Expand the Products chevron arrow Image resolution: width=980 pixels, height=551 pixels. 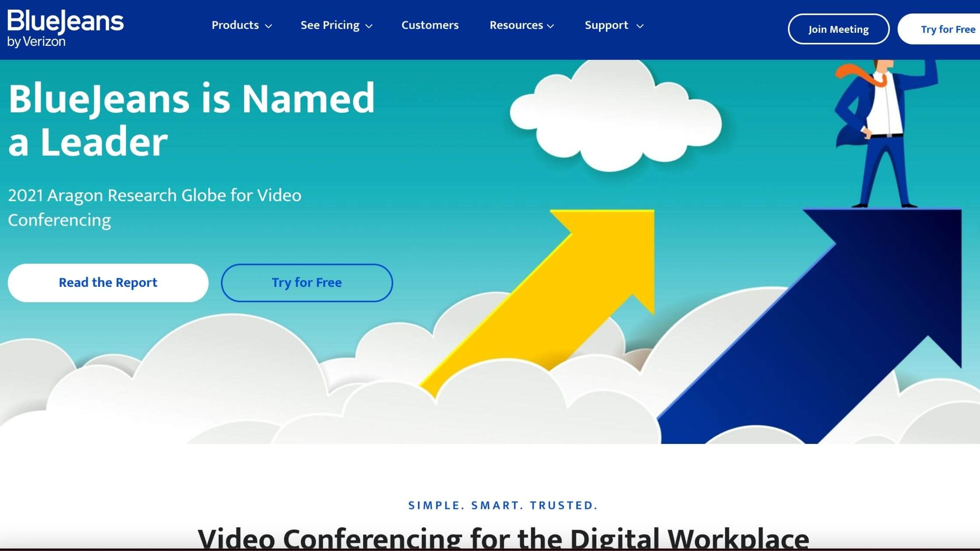269,26
